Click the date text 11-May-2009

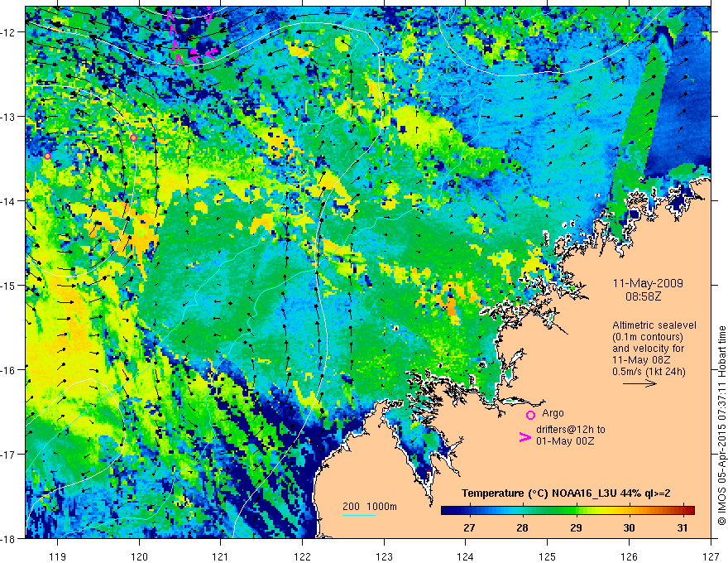pyautogui.click(x=648, y=283)
